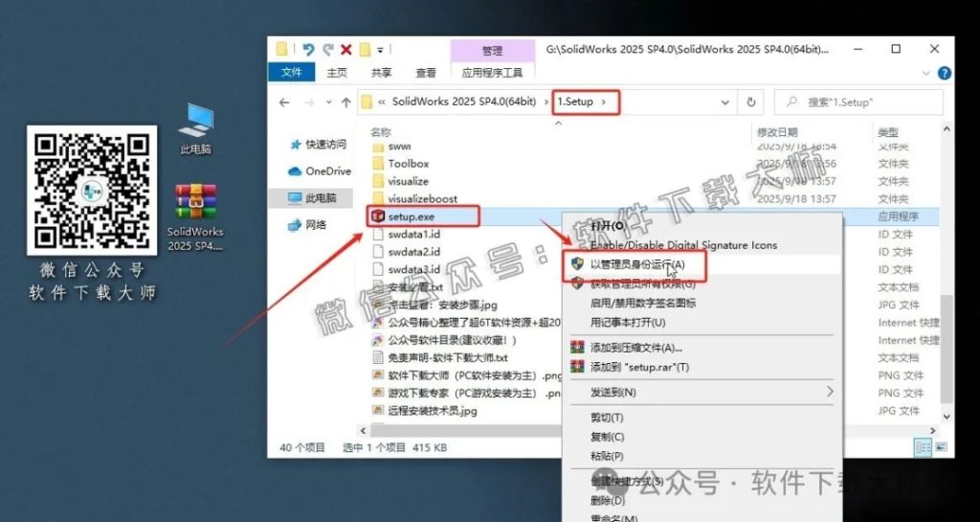Switch to large icons view icon
The width and height of the screenshot is (980, 522).
941,447
